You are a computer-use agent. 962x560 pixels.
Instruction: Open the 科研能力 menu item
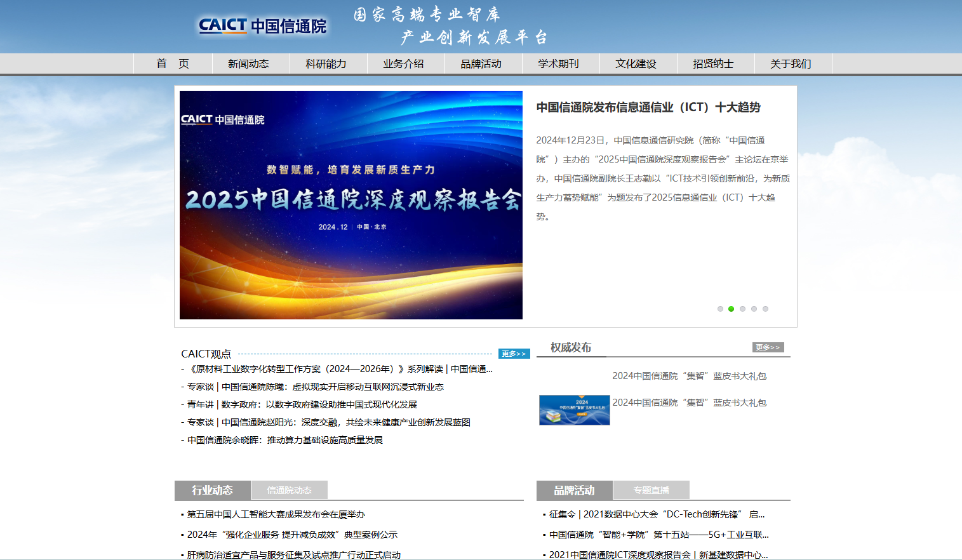coord(328,63)
